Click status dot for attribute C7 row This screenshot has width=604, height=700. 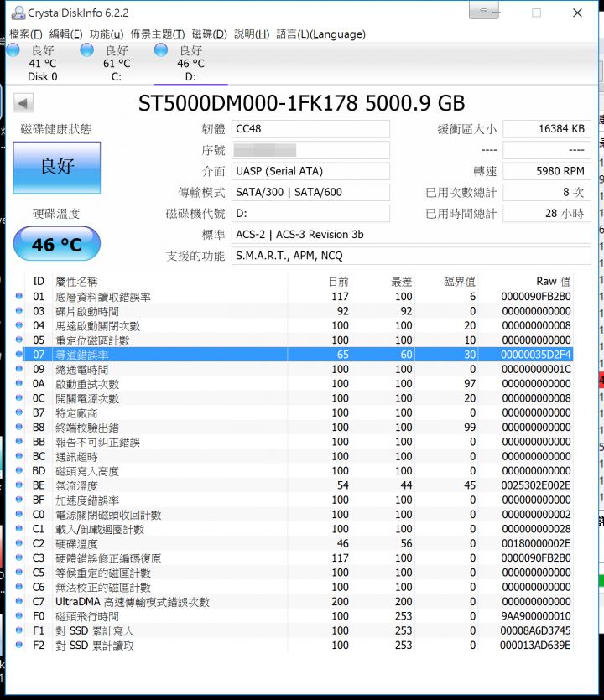18,601
